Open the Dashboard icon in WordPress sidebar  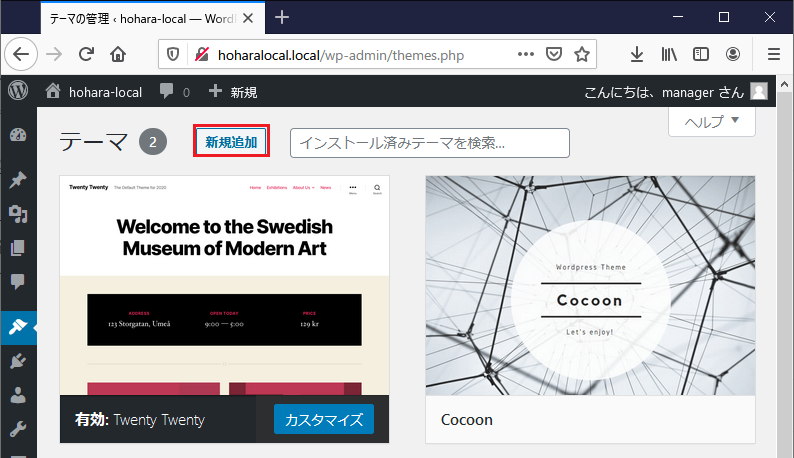tap(18, 135)
